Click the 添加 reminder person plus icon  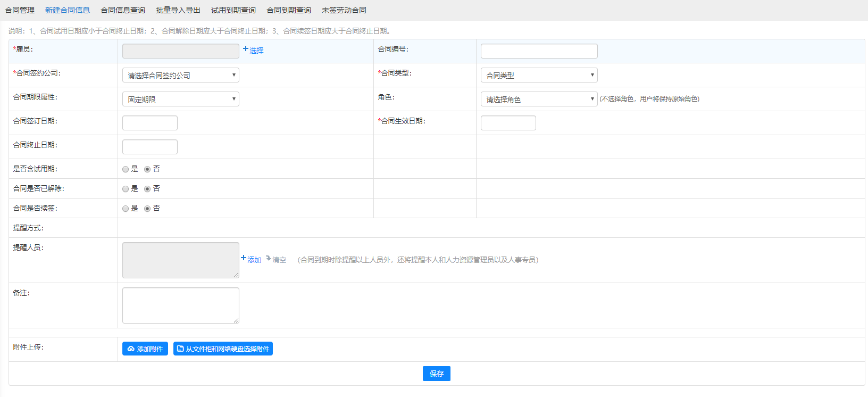pos(251,259)
